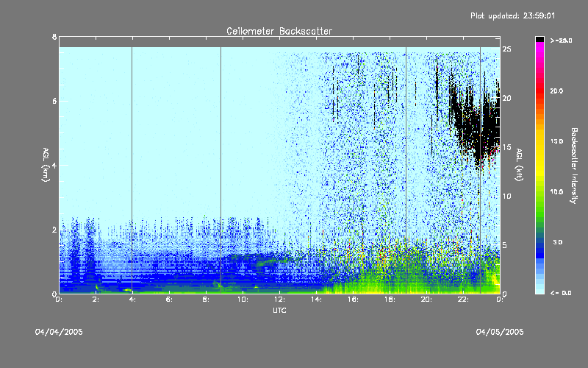Click the vertical gray marker line near 19 UTC

tap(406, 170)
